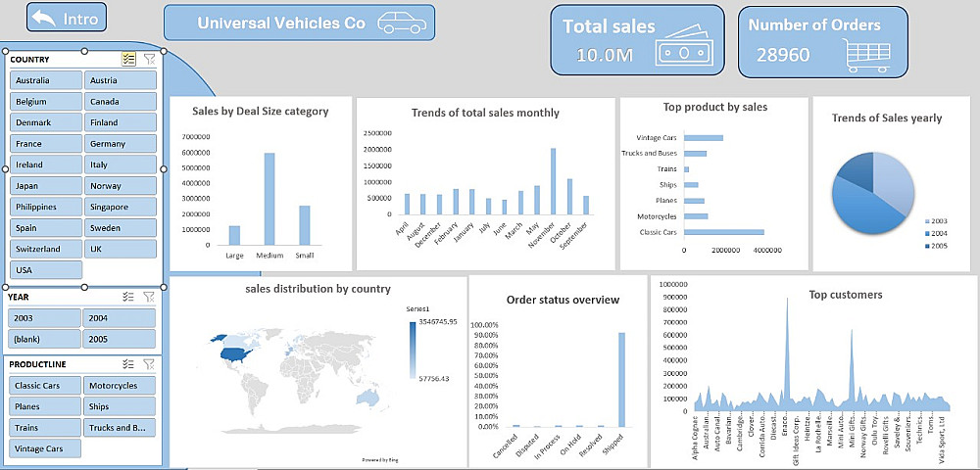Click the Large bar in Deal Size chart
Screen dimensions: 980x470
click(234, 235)
